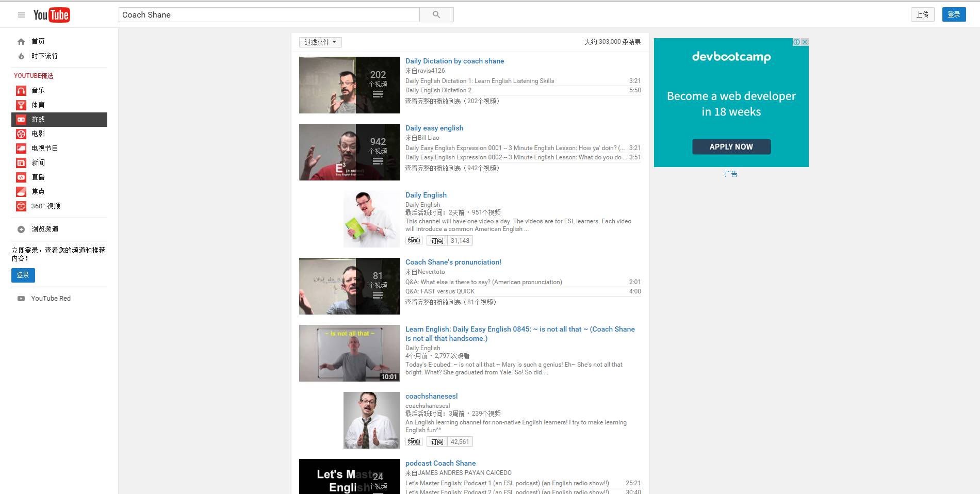Viewport: 980px width, 494px height.
Task: Open uploader Nevertoto link
Action: click(432, 272)
